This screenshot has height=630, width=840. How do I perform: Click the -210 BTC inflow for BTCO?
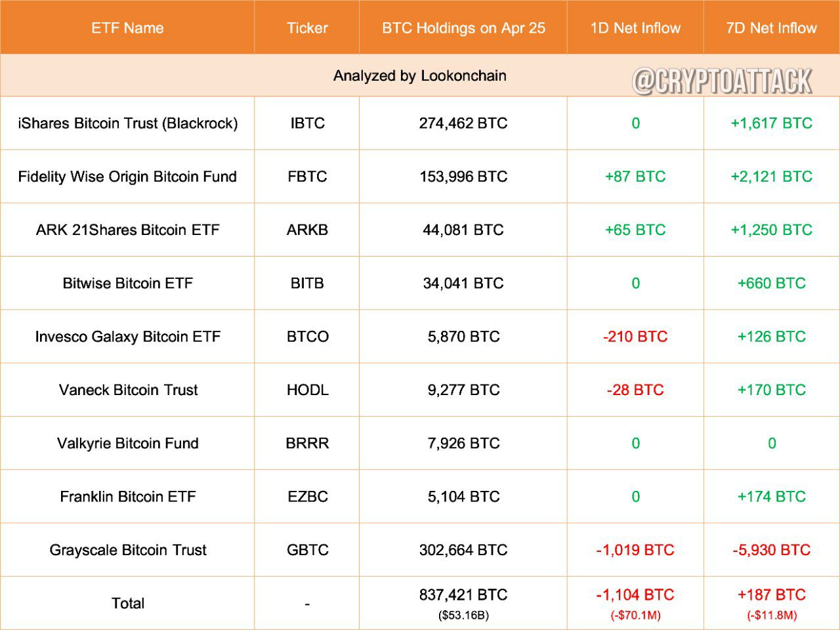[x=635, y=337]
